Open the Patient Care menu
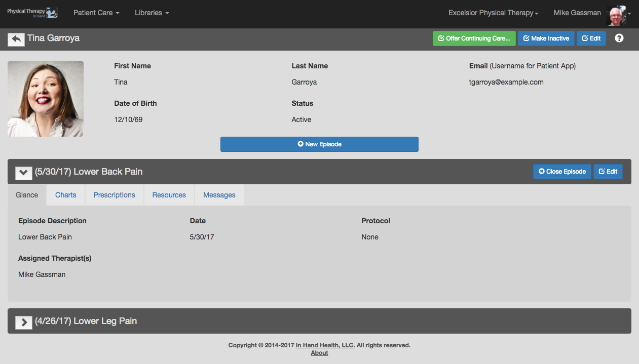Viewport: 639px width, 364px height. click(96, 13)
